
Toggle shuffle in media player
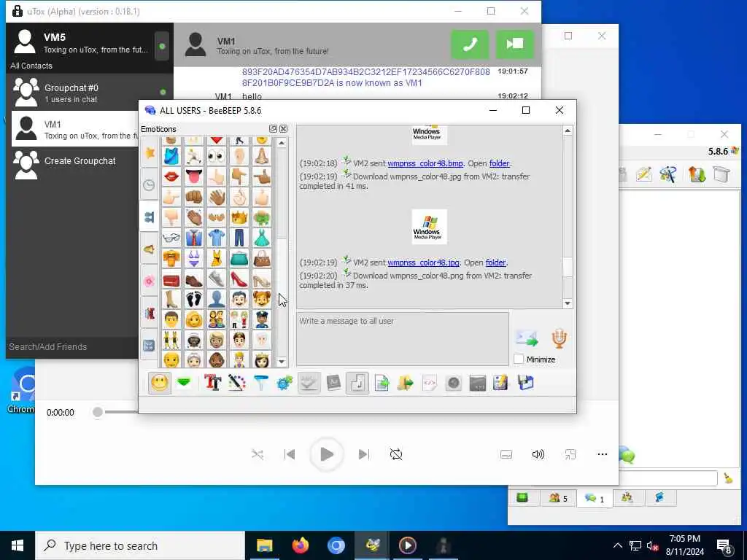click(258, 454)
